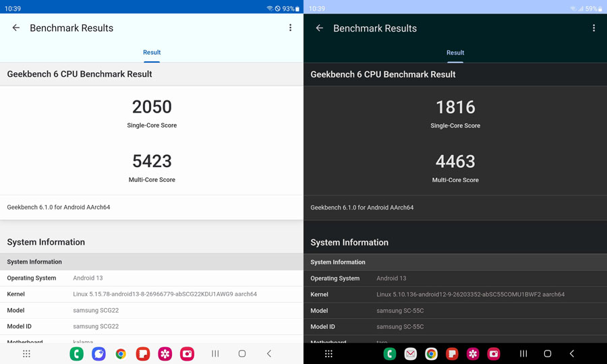Go back using arrow in left Benchmark Results
This screenshot has width=607, height=364.
click(x=16, y=28)
